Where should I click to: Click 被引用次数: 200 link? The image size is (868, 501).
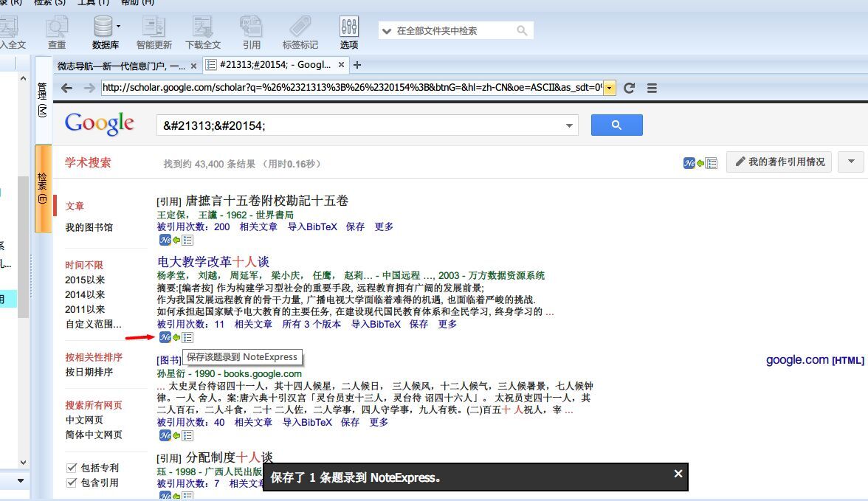click(x=193, y=227)
